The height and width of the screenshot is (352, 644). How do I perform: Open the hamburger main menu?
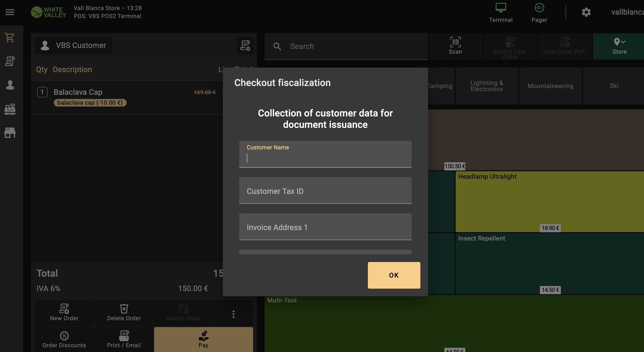(10, 12)
